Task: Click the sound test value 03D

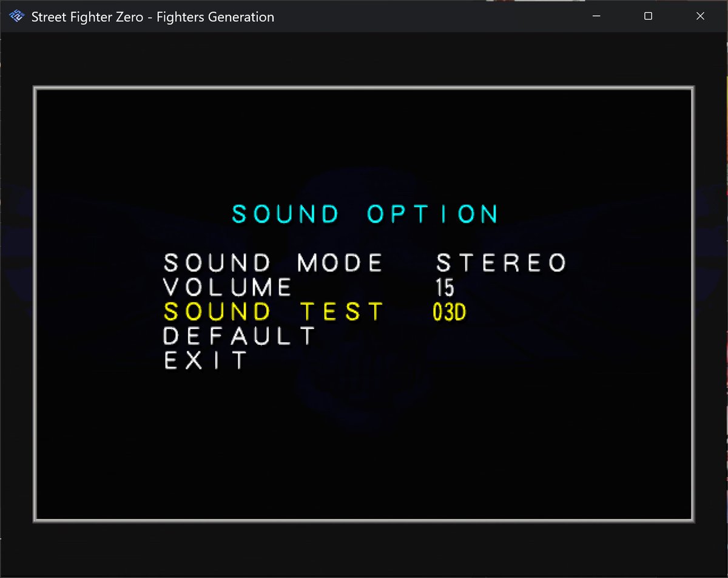Action: point(449,311)
